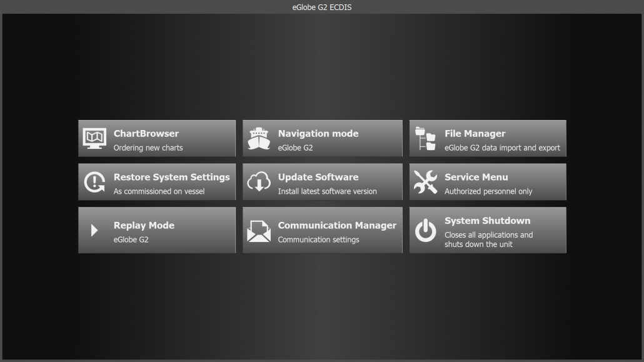Screen dimensions: 644x362
Task: Click 'shuts down the unit' text line
Action: pos(478,244)
